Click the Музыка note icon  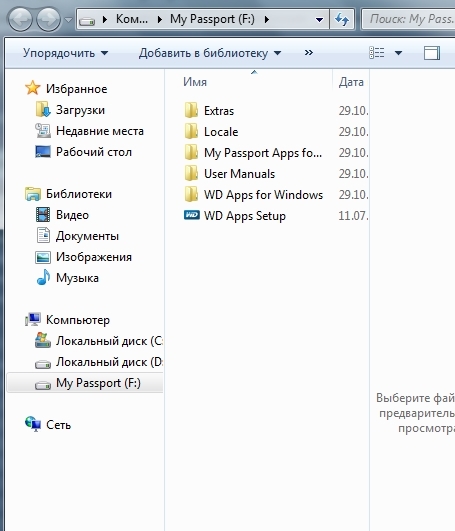point(43,277)
